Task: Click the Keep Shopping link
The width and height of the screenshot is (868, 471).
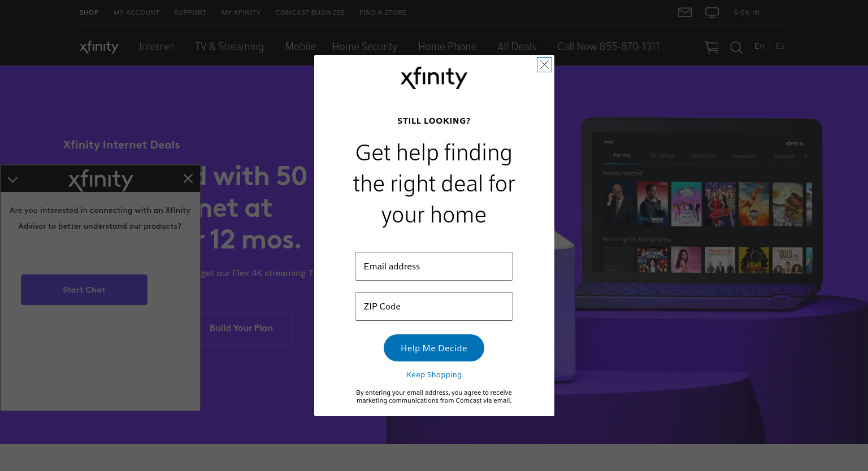Action: pyautogui.click(x=434, y=374)
